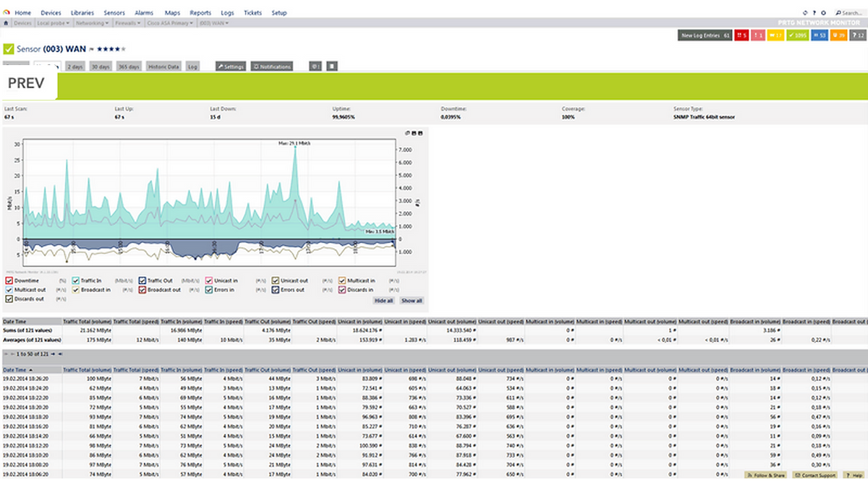Click the Search input field
The height and width of the screenshot is (486, 868).
pyautogui.click(x=849, y=13)
